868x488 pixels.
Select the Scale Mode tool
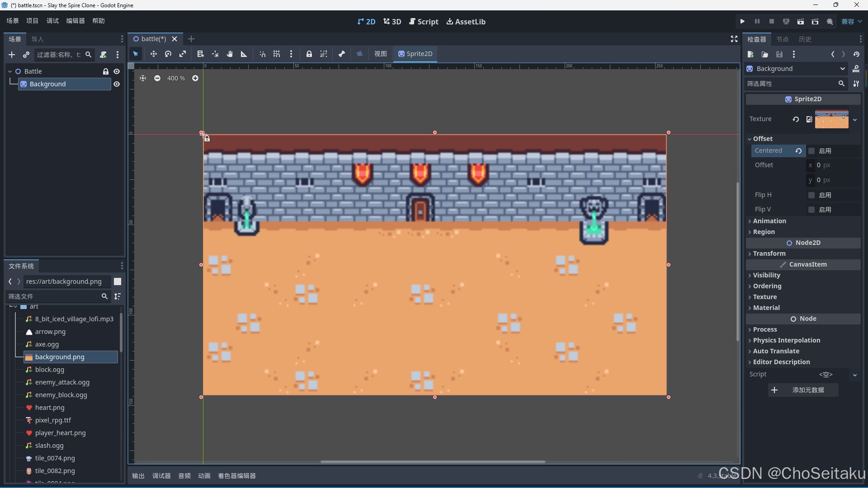(x=183, y=54)
